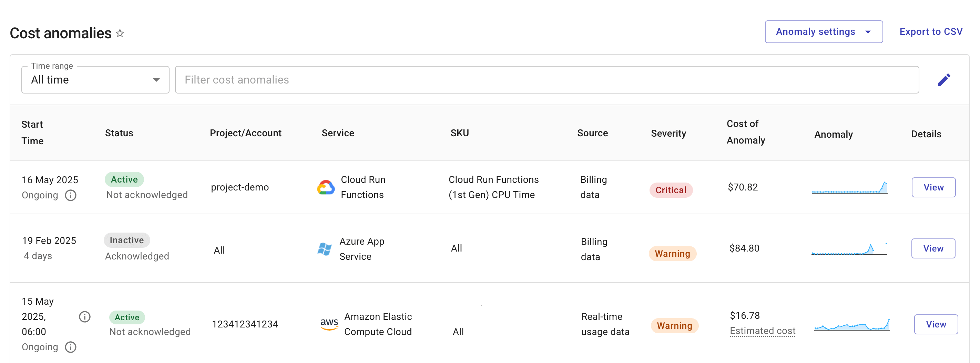Click the pencil edit icon beside the filter
The height and width of the screenshot is (363, 980).
pos(943,80)
